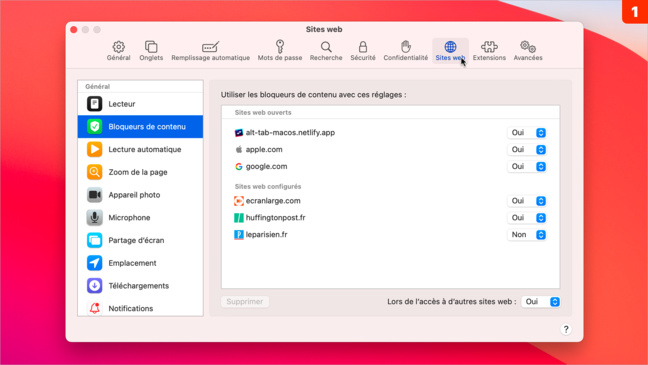Select the Zoom de la page text
This screenshot has width=648, height=365.
138,172
